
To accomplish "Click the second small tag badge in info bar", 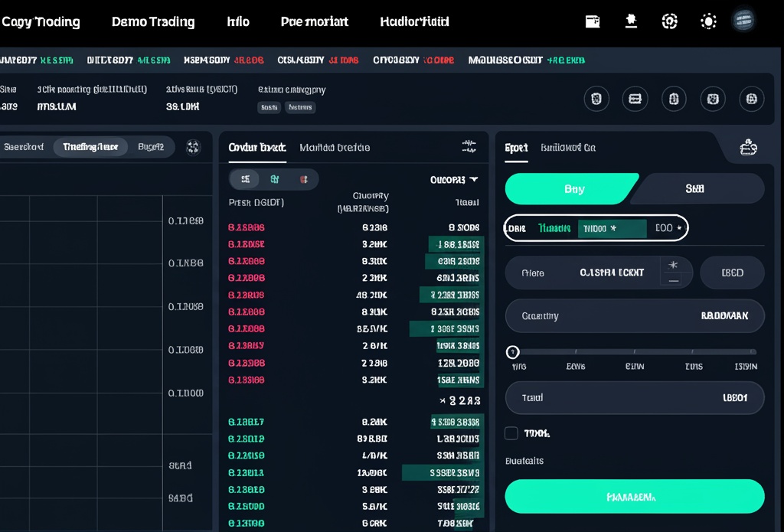I will click(x=300, y=107).
